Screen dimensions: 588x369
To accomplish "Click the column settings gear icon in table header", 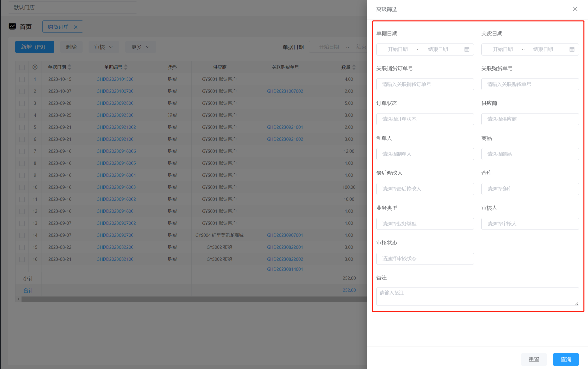I will coord(35,67).
